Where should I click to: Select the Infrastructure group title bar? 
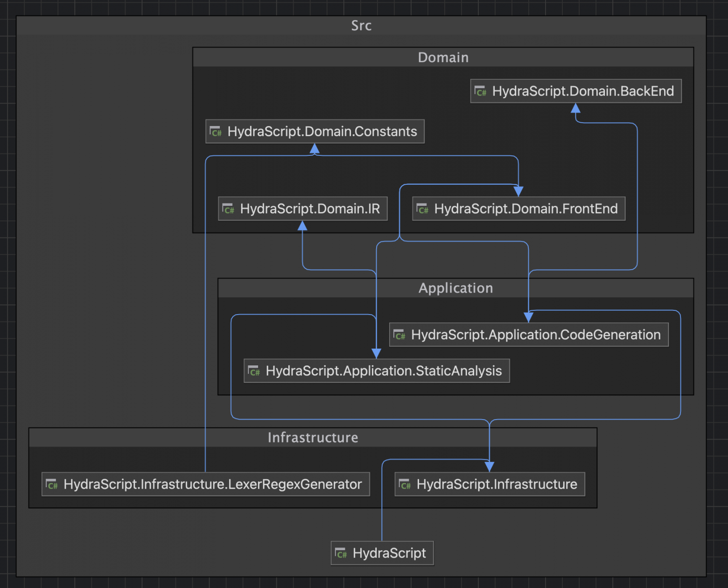pyautogui.click(x=313, y=437)
